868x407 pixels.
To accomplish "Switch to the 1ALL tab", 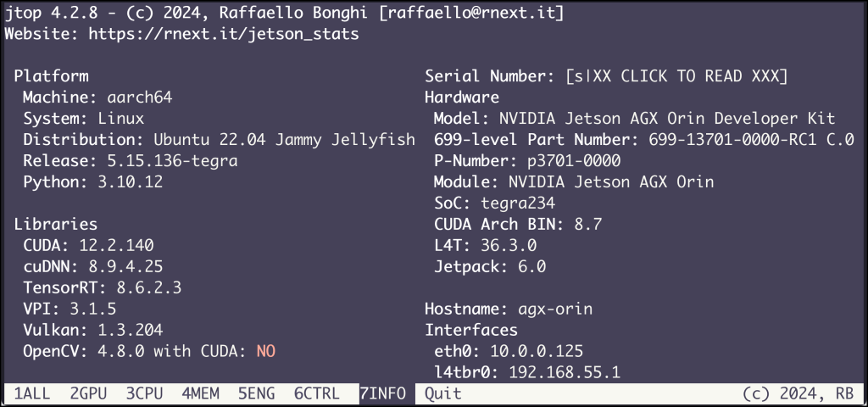I will (x=32, y=393).
